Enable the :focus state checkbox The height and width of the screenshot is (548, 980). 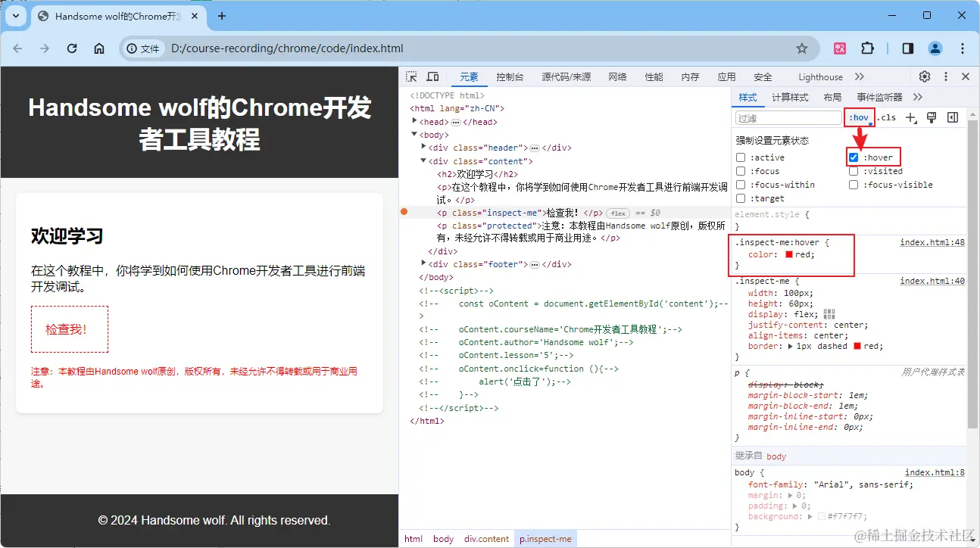point(741,171)
